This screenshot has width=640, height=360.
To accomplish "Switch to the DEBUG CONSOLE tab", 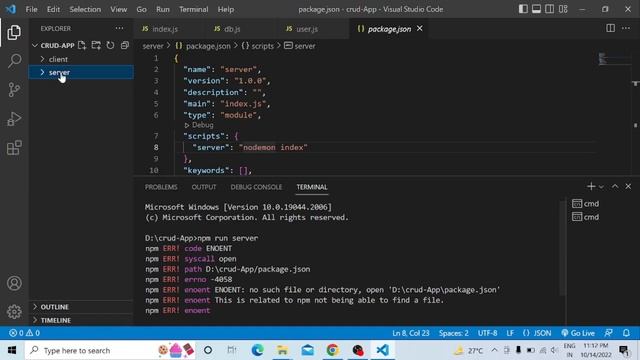I will [x=256, y=187].
